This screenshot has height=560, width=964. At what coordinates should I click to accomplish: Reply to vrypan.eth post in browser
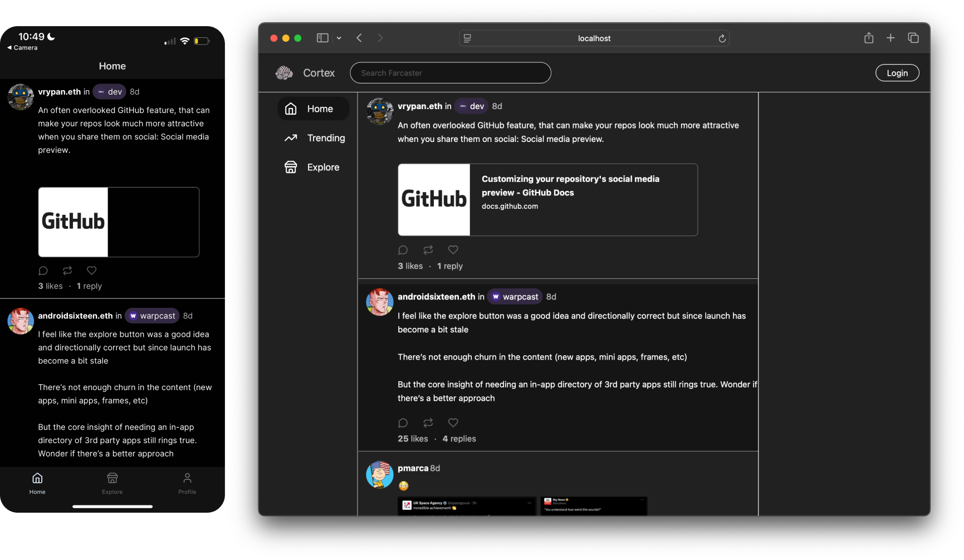403,250
